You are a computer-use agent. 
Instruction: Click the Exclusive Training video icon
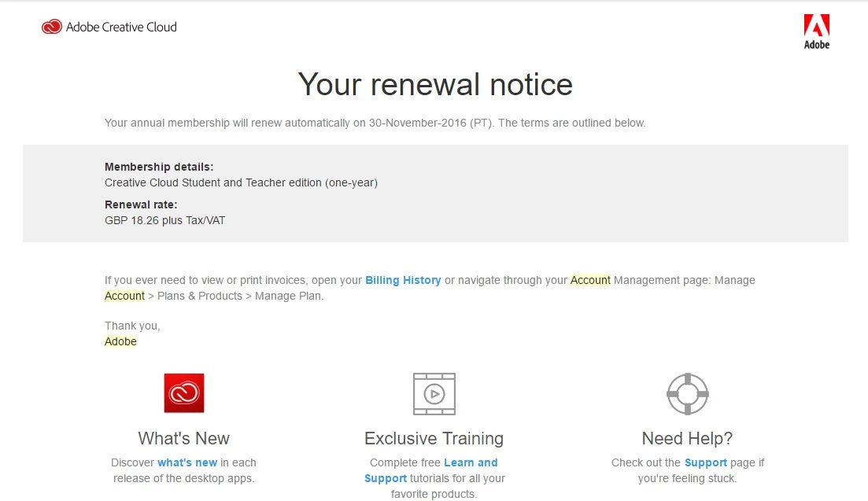434,394
